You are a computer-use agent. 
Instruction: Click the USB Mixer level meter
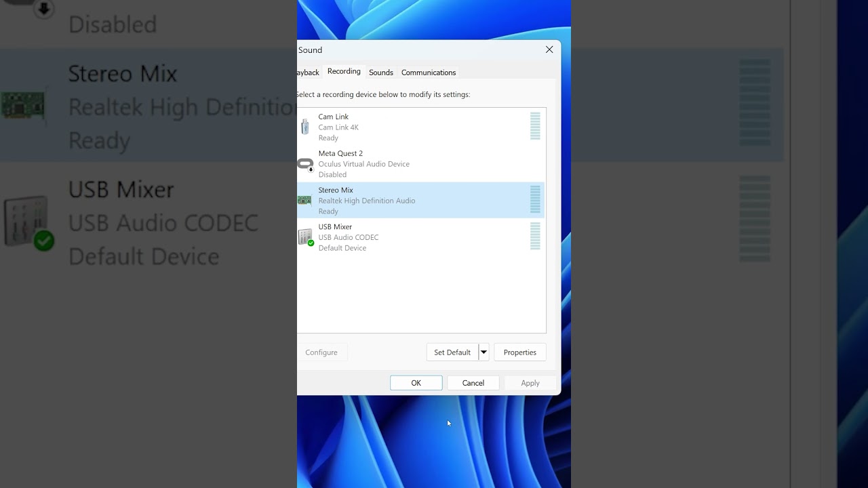(535, 236)
